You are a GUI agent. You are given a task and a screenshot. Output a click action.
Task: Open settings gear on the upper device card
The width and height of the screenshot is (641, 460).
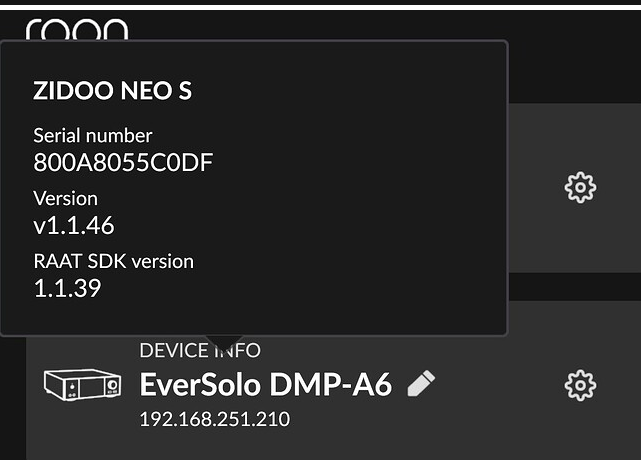click(580, 187)
